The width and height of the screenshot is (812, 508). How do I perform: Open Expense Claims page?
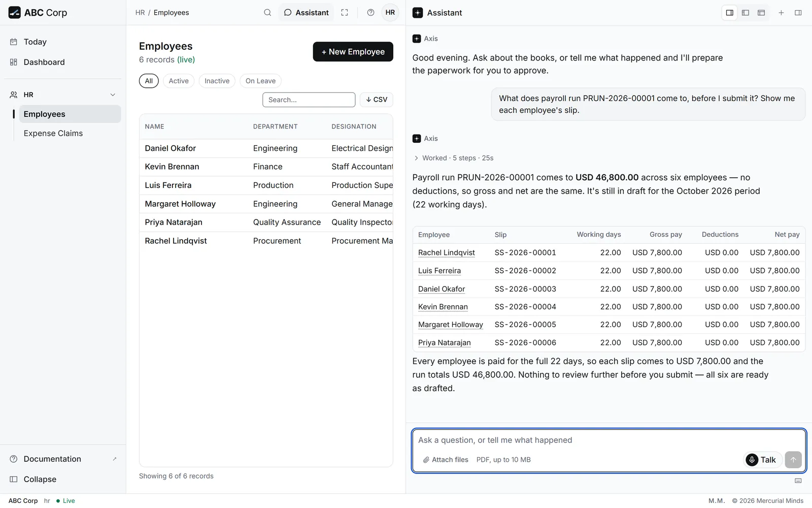70,133
